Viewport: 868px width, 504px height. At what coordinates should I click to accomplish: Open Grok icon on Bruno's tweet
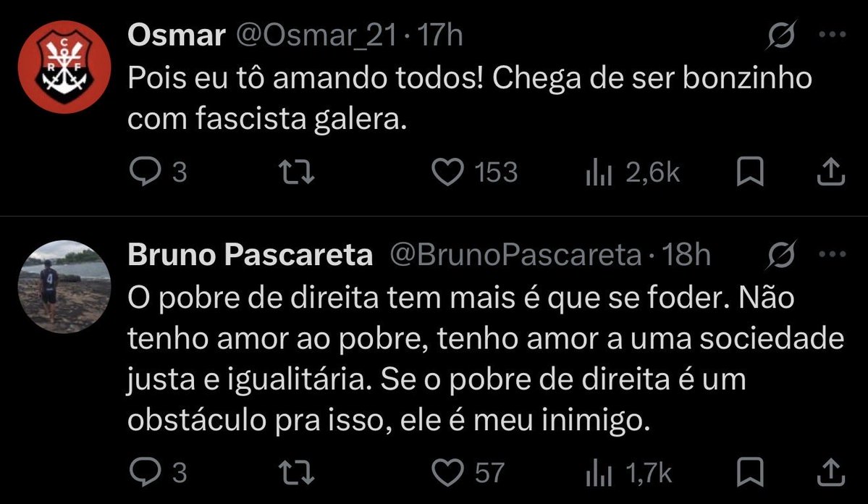tap(782, 255)
